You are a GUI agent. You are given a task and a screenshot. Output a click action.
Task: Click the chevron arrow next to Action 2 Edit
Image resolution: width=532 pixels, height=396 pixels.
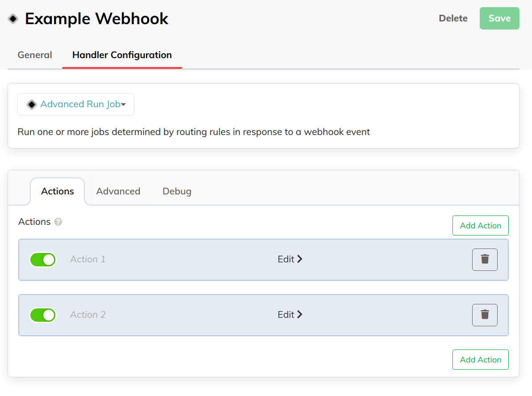coord(300,315)
